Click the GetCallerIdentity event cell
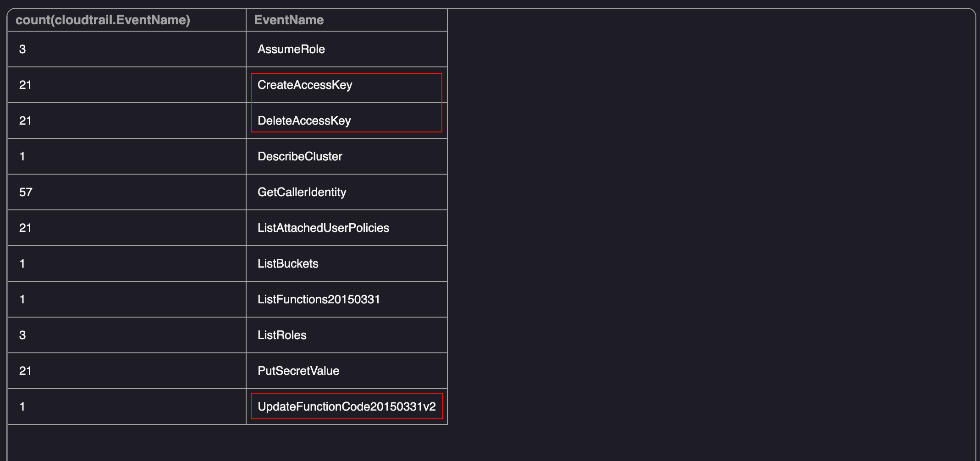980x461 pixels. (302, 192)
